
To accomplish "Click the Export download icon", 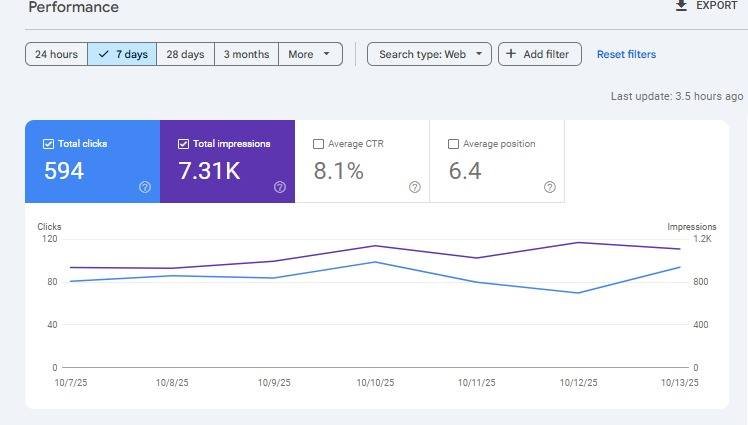I will click(681, 6).
